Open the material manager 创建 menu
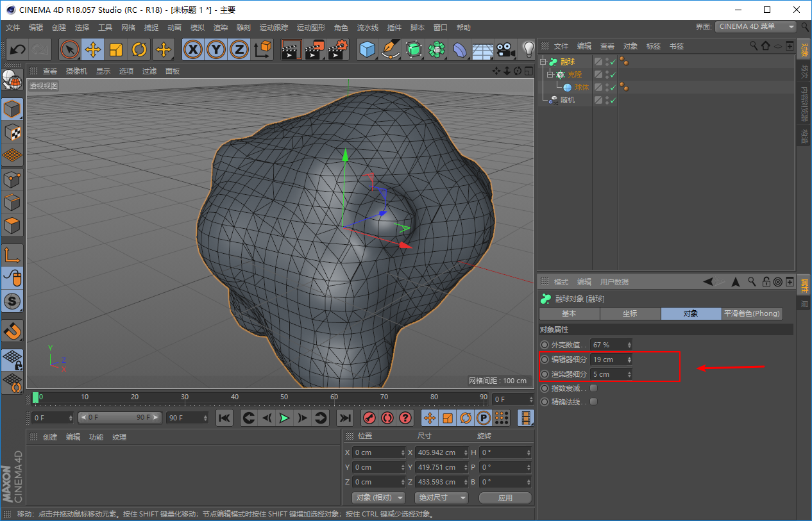This screenshot has height=521, width=812. point(50,437)
